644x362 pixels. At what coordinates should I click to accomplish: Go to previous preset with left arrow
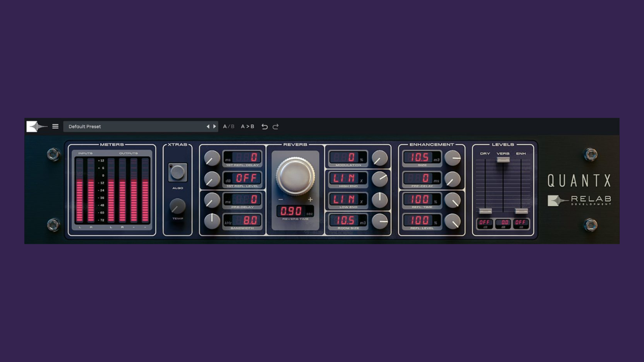coord(208,126)
